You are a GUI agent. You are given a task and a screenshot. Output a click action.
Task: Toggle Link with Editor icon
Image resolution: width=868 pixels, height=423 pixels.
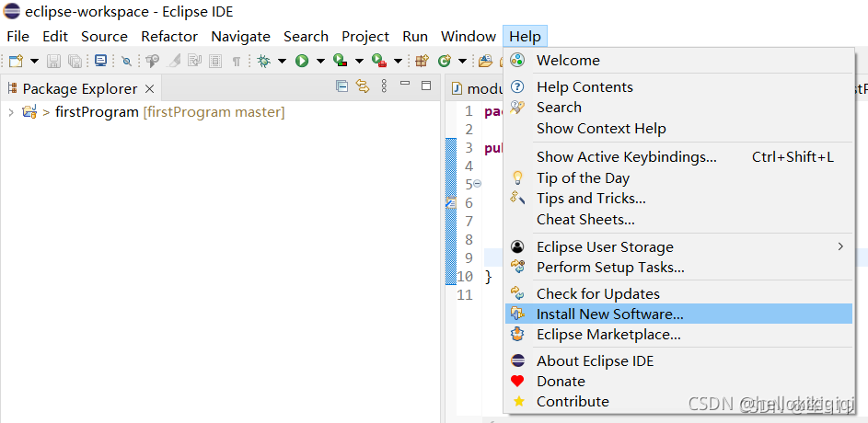point(363,86)
